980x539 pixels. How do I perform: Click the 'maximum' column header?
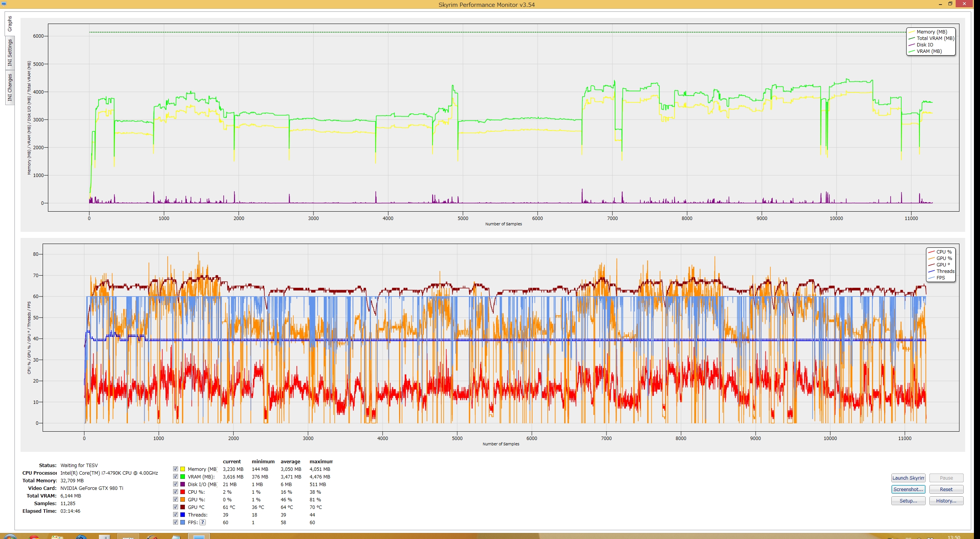[321, 461]
